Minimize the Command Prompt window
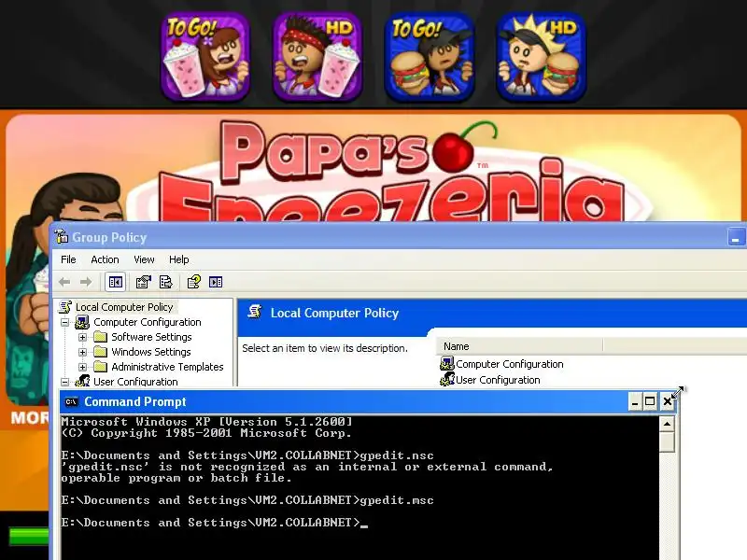This screenshot has height=560, width=747. point(634,401)
